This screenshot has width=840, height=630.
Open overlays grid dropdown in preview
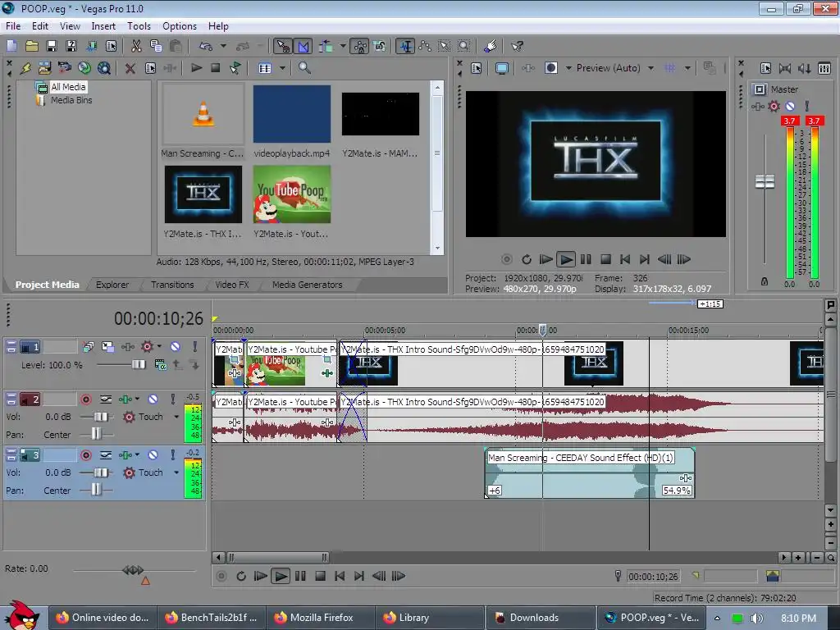pos(687,68)
